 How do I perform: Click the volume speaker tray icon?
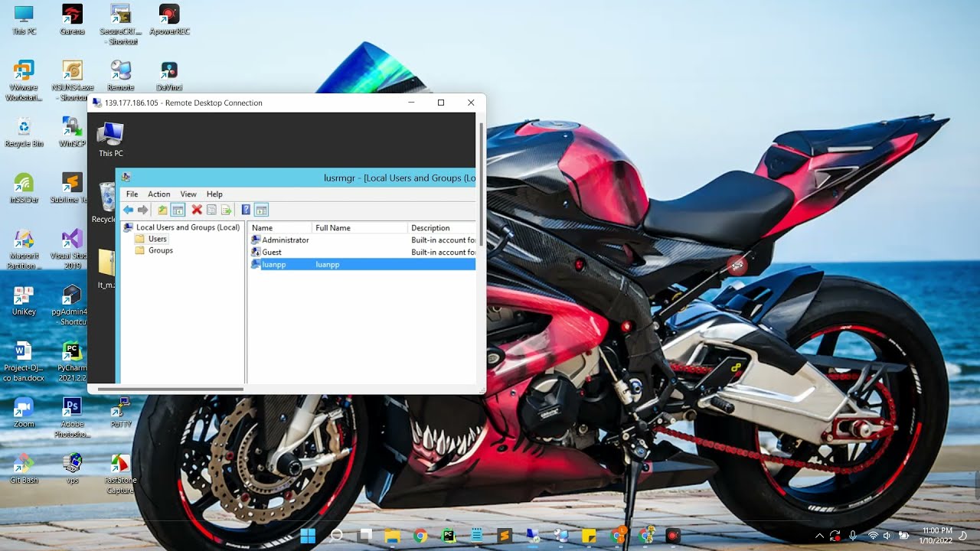click(x=887, y=536)
